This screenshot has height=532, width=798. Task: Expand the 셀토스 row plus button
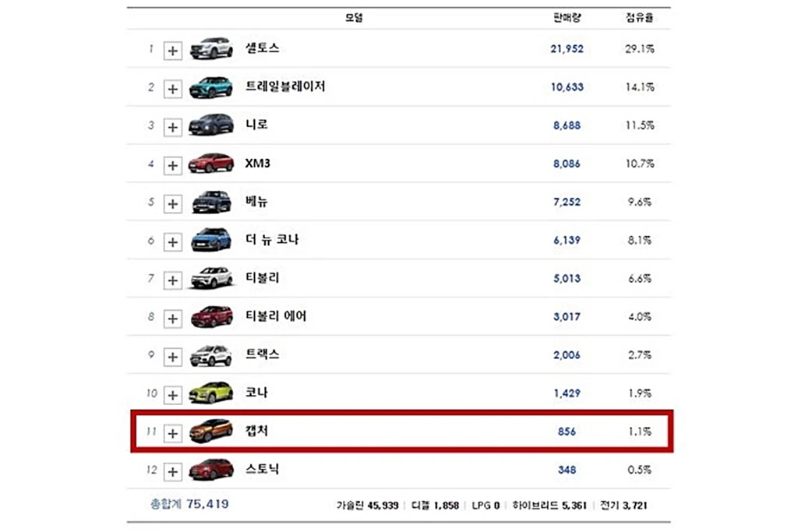tap(172, 51)
